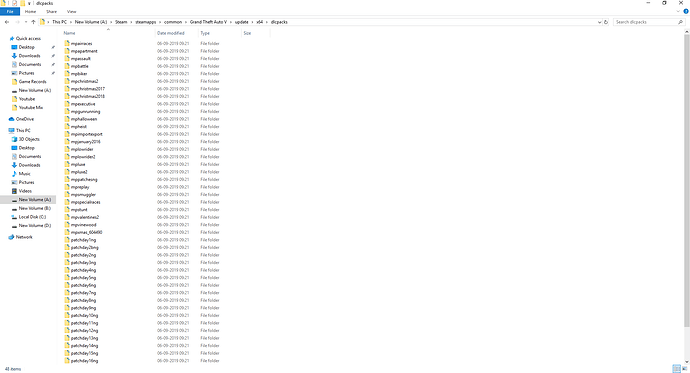Click the search magnifier icon
This screenshot has height=373, width=690.
[680, 22]
